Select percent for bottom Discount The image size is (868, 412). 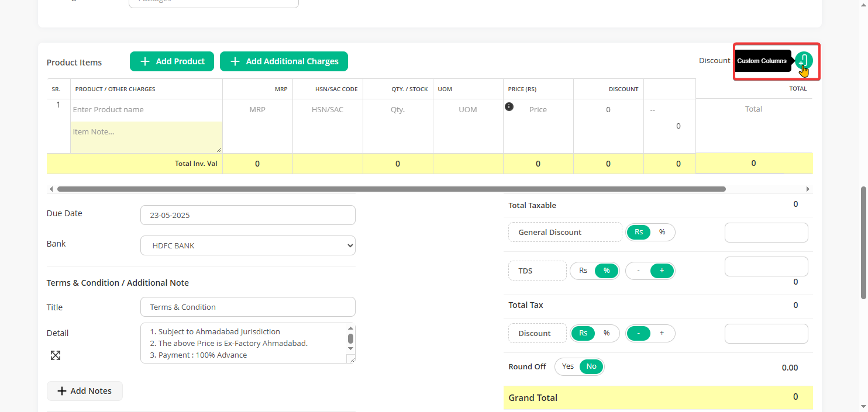607,333
